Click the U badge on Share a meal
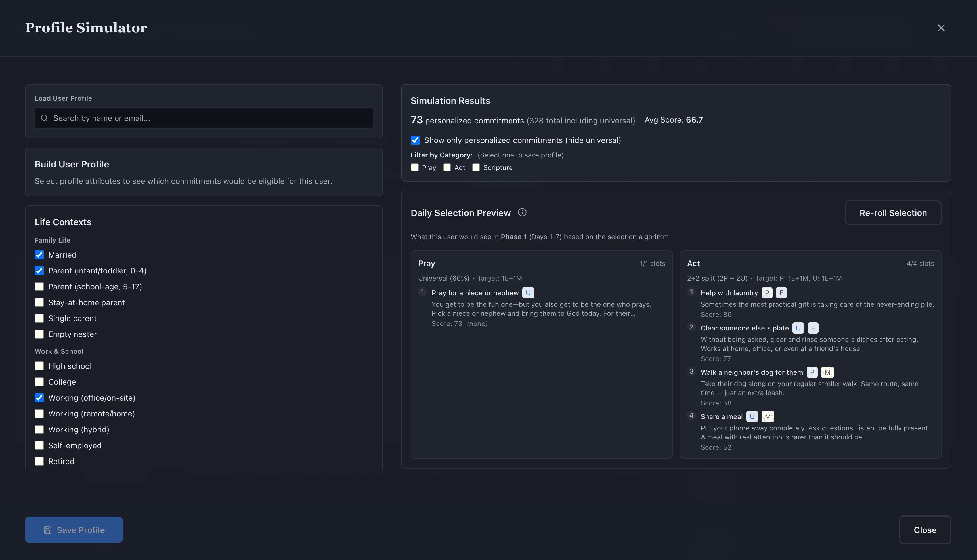The image size is (977, 560). pyautogui.click(x=752, y=416)
